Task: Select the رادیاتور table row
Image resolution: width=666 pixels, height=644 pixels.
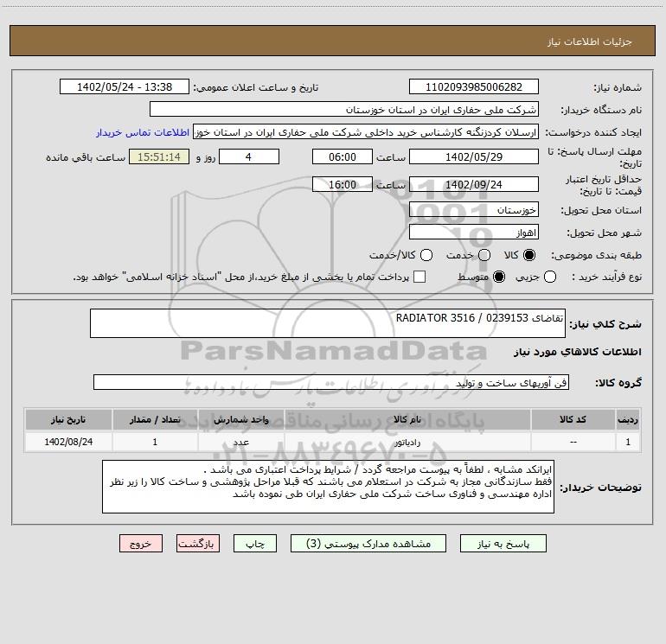Action: [x=333, y=442]
